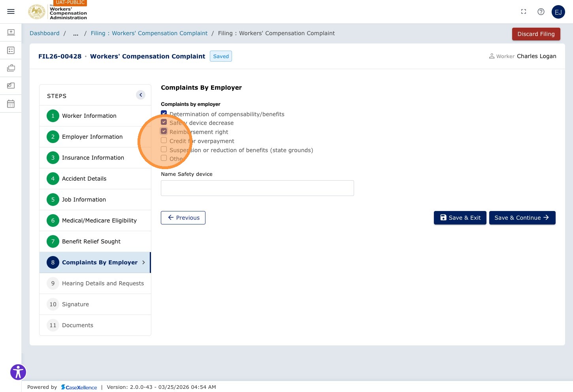Check Suspension or reduction of benefits checkbox

click(x=164, y=149)
